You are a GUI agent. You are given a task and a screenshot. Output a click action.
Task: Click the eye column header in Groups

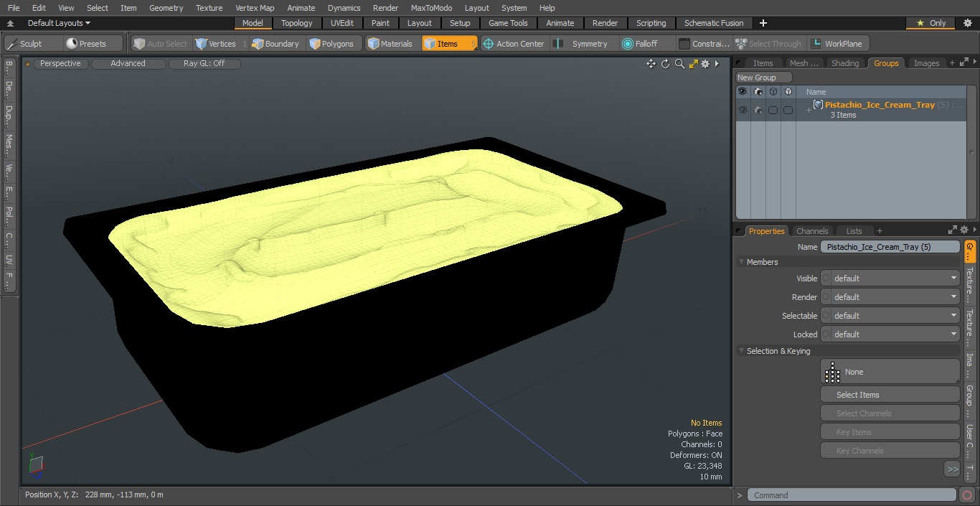(743, 92)
